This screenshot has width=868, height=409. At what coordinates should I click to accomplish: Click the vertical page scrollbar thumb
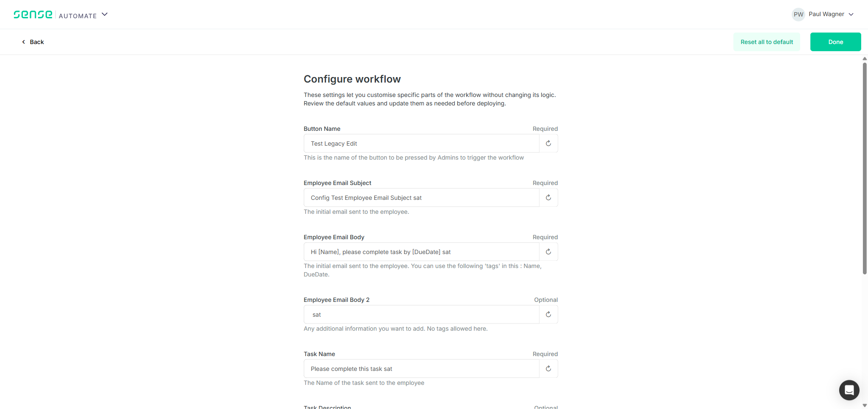pyautogui.click(x=865, y=169)
